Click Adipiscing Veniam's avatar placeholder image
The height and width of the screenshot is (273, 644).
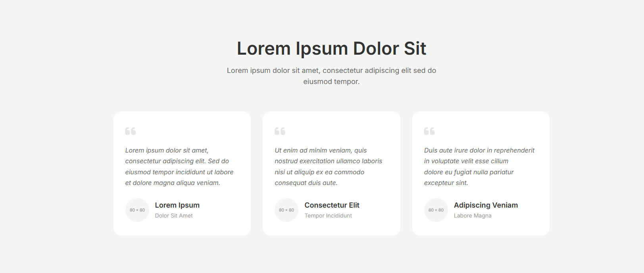click(436, 210)
